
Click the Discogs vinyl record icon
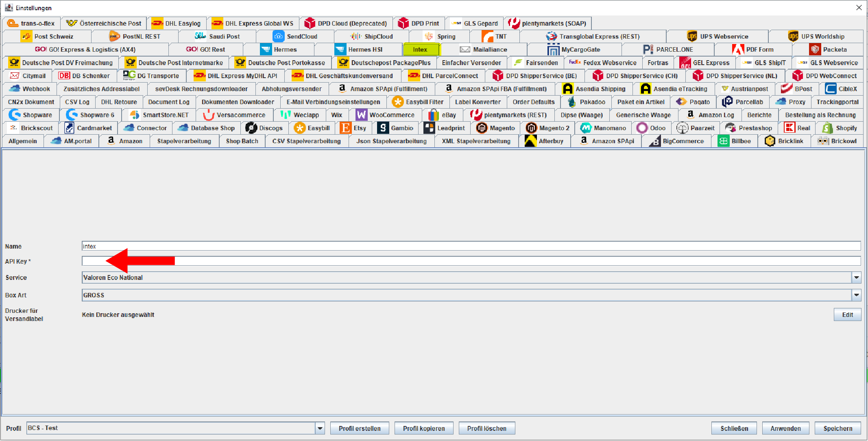pyautogui.click(x=251, y=128)
